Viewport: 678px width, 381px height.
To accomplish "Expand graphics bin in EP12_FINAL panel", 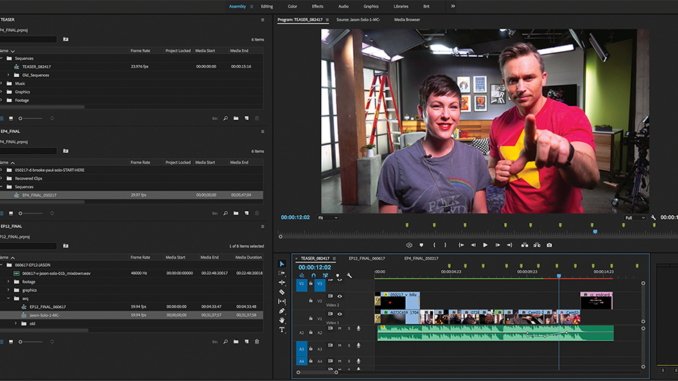I will pyautogui.click(x=8, y=290).
